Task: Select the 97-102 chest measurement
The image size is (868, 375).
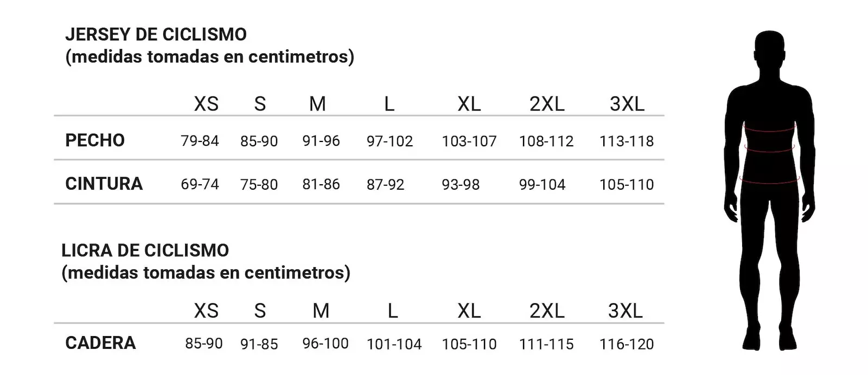Action: (x=390, y=141)
